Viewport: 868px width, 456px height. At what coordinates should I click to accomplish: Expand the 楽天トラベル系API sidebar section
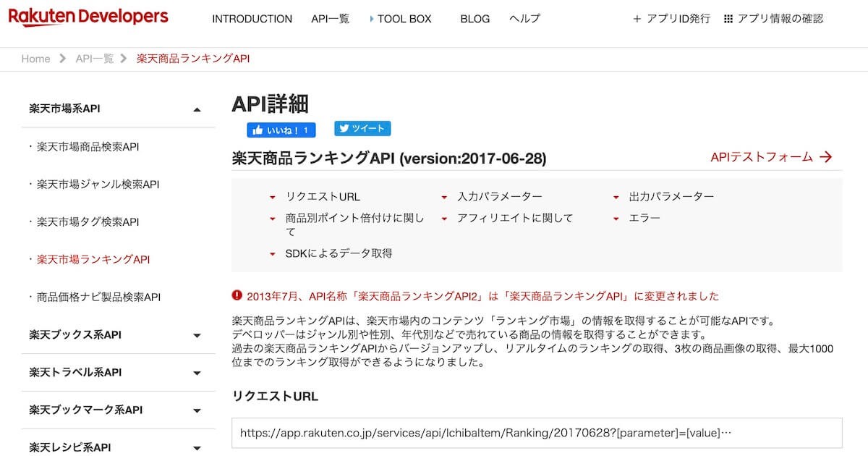197,373
